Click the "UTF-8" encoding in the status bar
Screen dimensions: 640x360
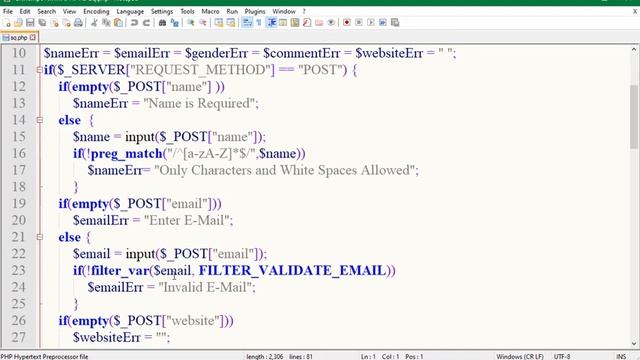562,357
